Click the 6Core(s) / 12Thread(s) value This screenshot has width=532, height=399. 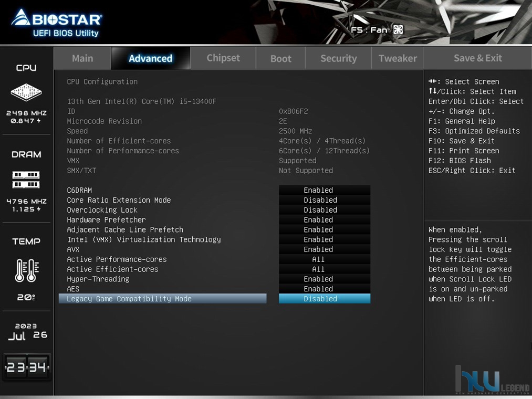pyautogui.click(x=325, y=151)
